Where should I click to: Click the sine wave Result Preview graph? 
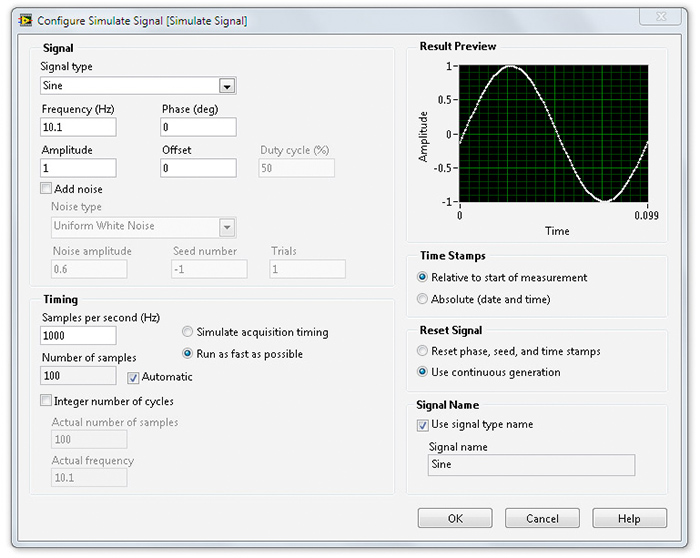(x=554, y=133)
